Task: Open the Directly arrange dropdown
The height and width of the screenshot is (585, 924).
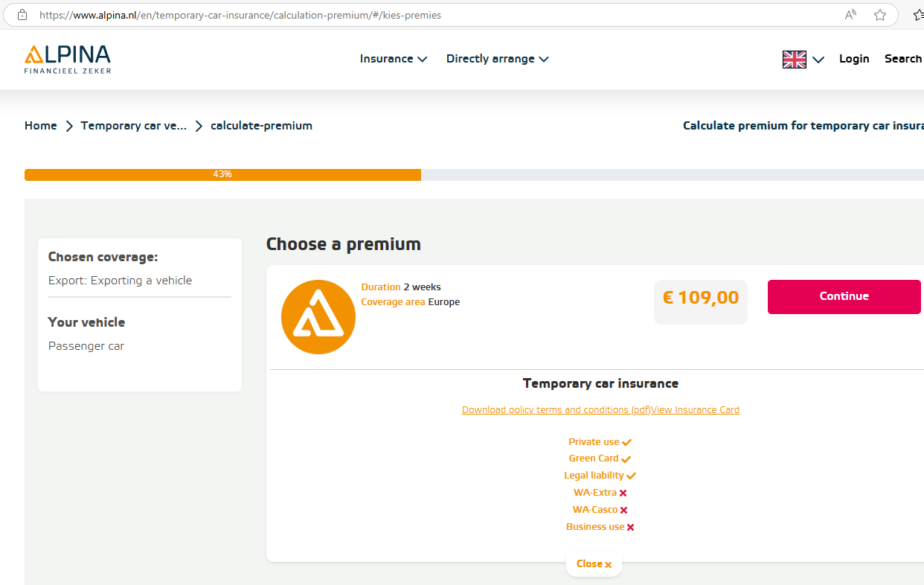Action: [x=497, y=59]
